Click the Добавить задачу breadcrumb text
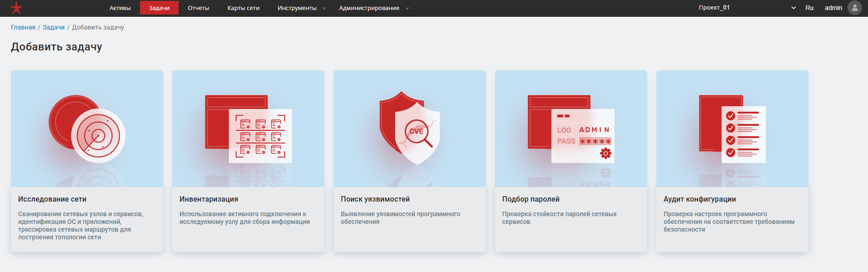The image size is (868, 272). [98, 27]
